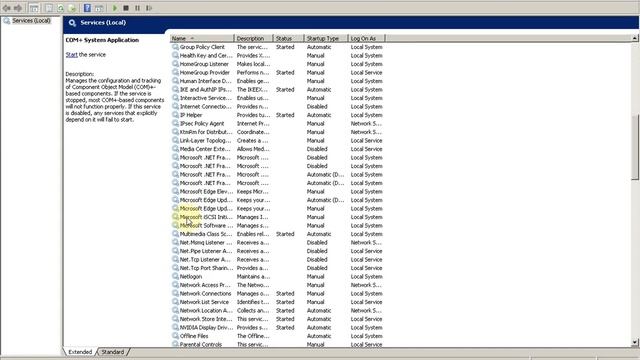640x360 pixels.
Task: Click the Restart Service toolbar icon
Action: click(149, 8)
